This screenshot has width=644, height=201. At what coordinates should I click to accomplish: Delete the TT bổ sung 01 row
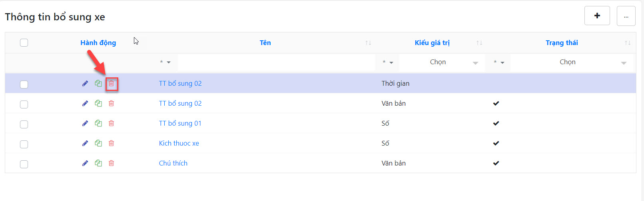click(x=112, y=123)
